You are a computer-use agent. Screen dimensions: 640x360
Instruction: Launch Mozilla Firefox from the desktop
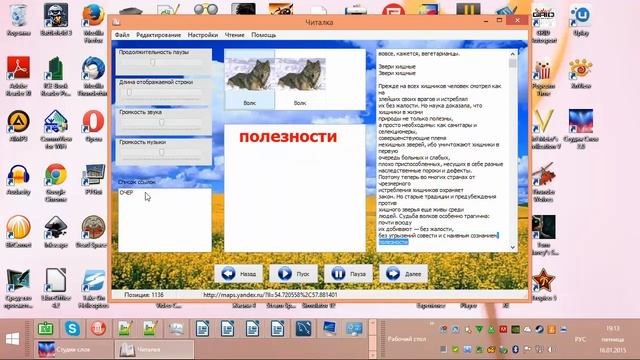93,22
